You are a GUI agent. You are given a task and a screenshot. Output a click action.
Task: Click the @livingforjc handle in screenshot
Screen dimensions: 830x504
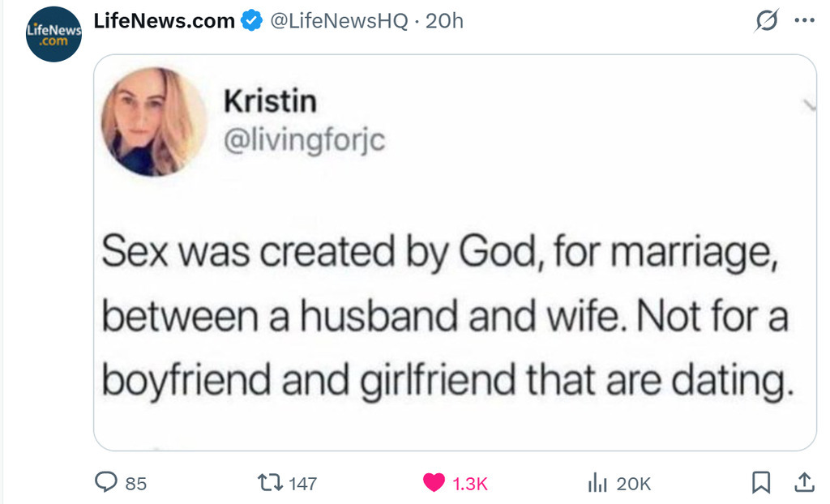tap(304, 140)
